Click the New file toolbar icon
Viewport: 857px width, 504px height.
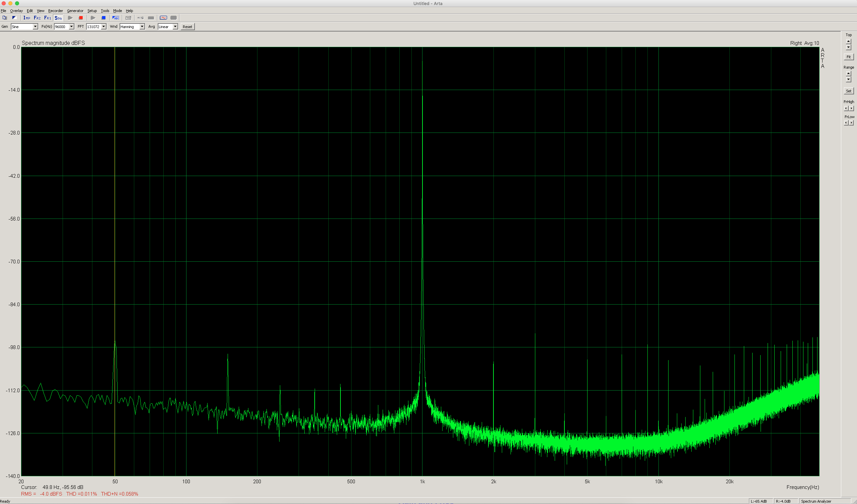click(5, 18)
